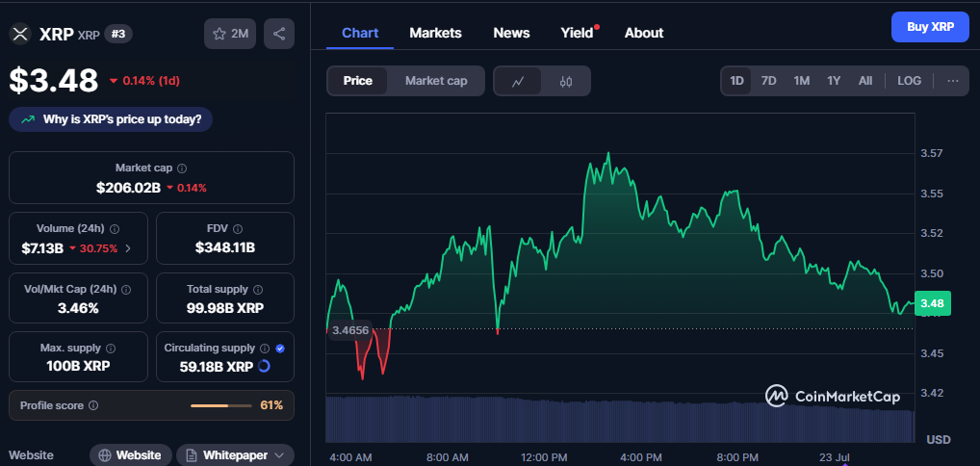Click the 3.4656 opening price marker

pos(350,330)
